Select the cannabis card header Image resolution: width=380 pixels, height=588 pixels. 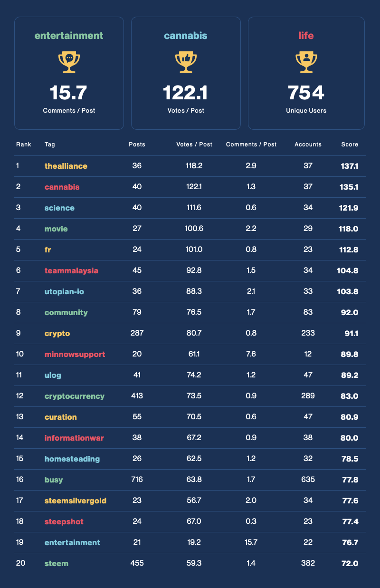pyautogui.click(x=186, y=35)
